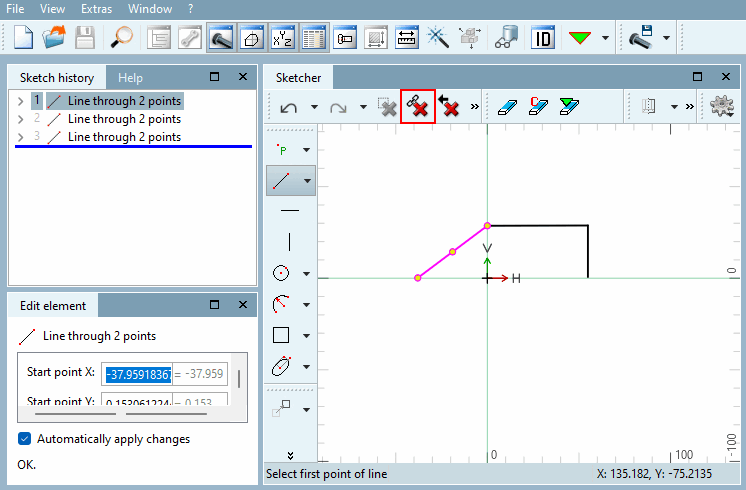Select the arc drawing tool

pos(281,304)
